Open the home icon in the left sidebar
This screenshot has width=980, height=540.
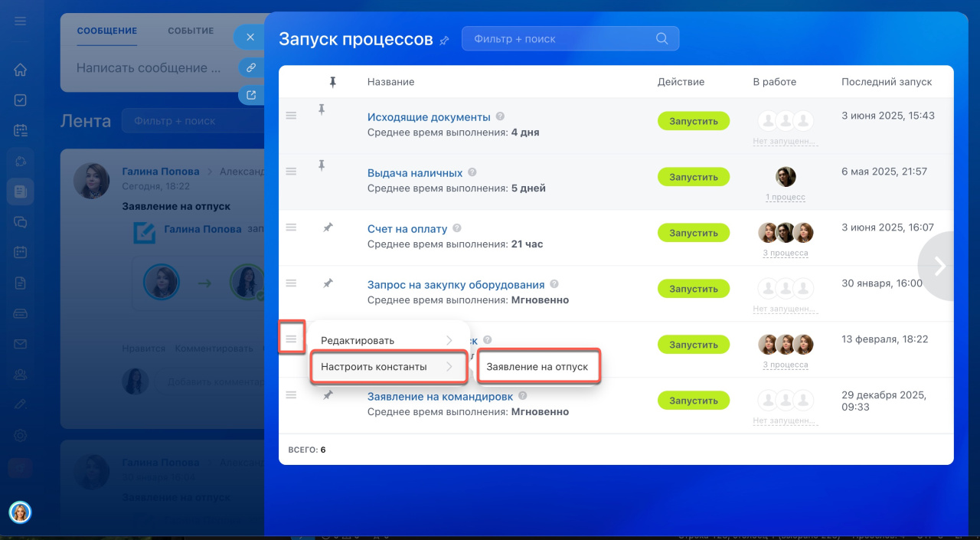click(x=21, y=70)
